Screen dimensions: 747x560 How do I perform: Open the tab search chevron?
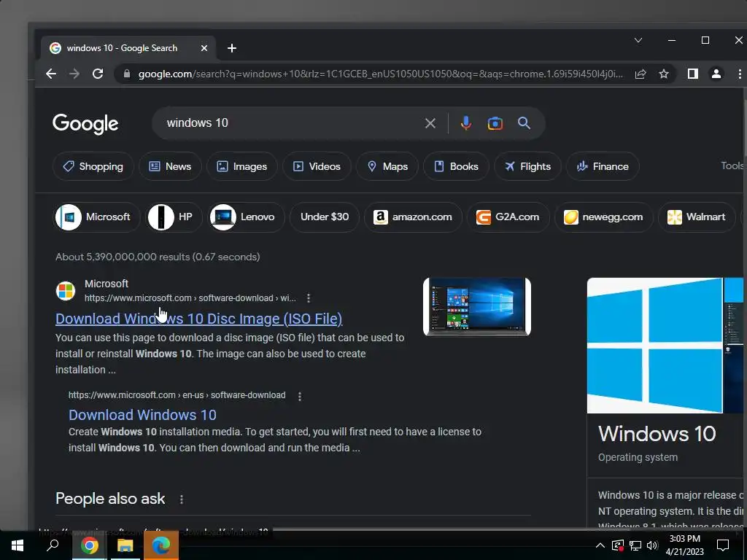pos(638,41)
